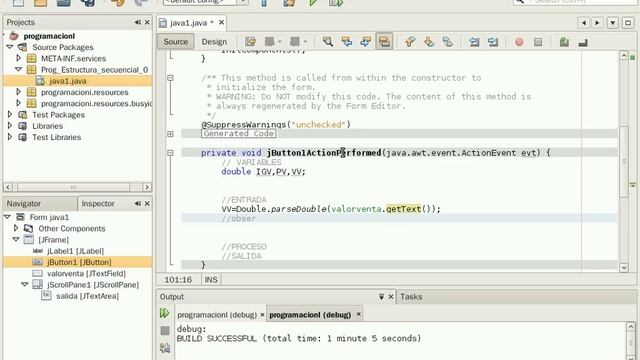Collapse the Javadoc comment fold

click(x=170, y=78)
